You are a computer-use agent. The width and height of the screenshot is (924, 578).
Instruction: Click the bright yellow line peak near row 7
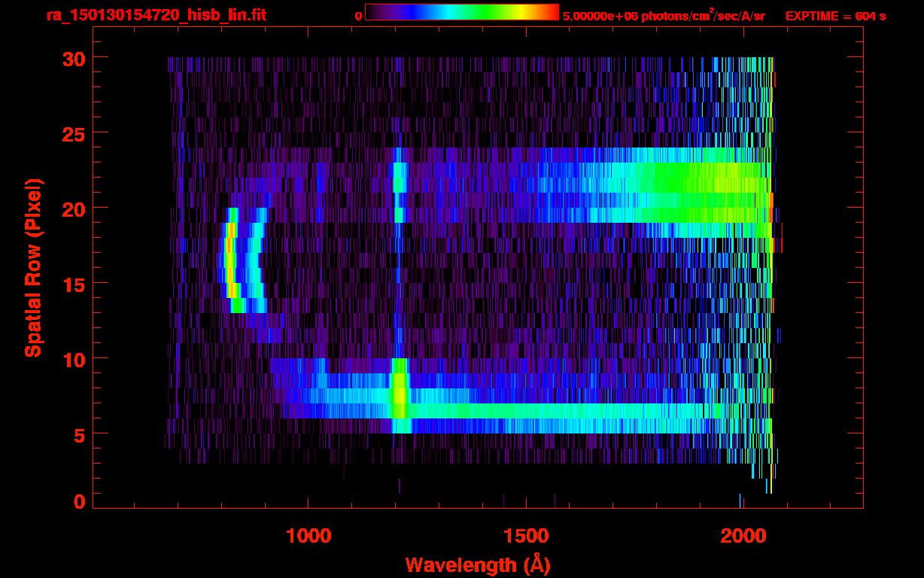tap(400, 397)
